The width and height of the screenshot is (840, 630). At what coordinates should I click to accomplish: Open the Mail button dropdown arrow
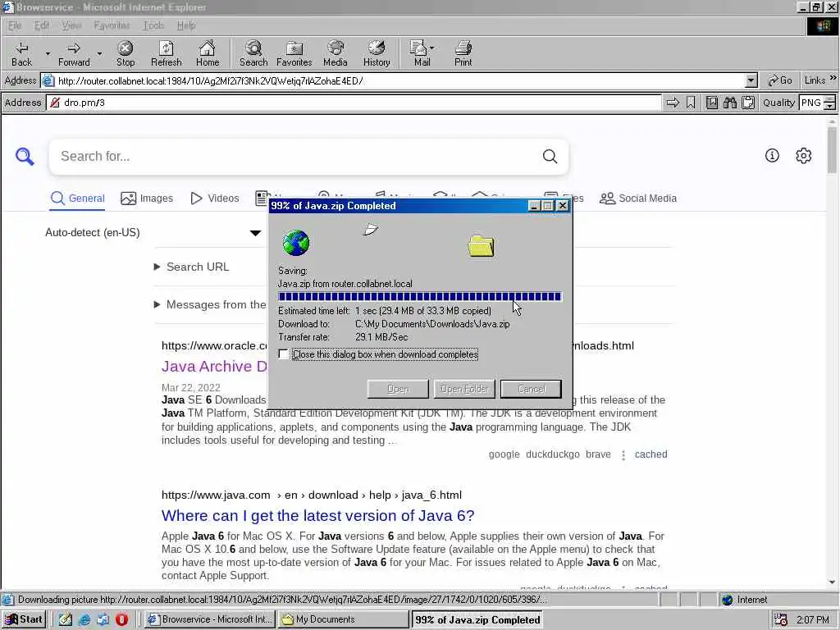[x=432, y=48]
